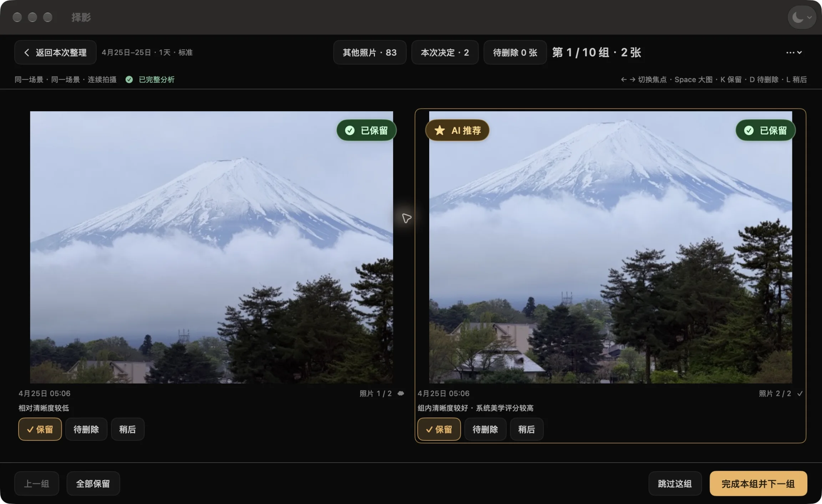Mark photo 2/2 as 待删除
The width and height of the screenshot is (822, 504).
pos(485,429)
